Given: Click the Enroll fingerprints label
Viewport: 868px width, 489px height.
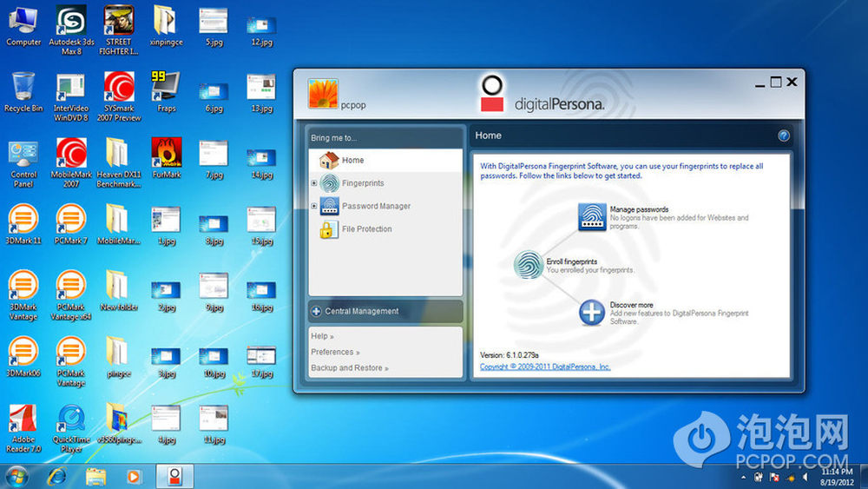Looking at the screenshot, I should point(571,261).
